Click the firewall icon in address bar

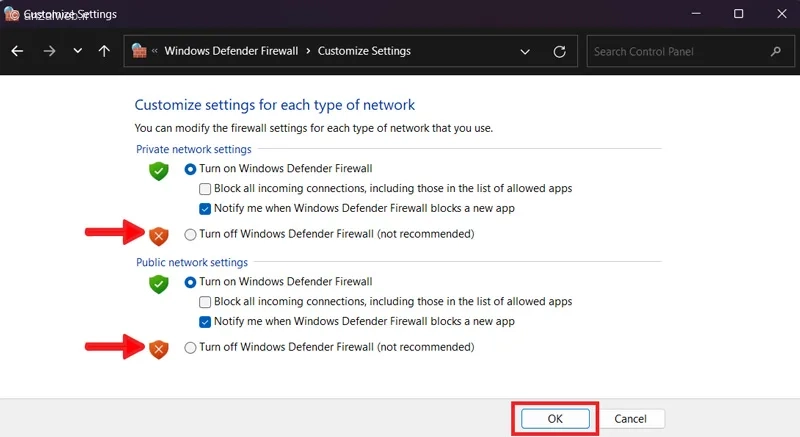(x=139, y=51)
